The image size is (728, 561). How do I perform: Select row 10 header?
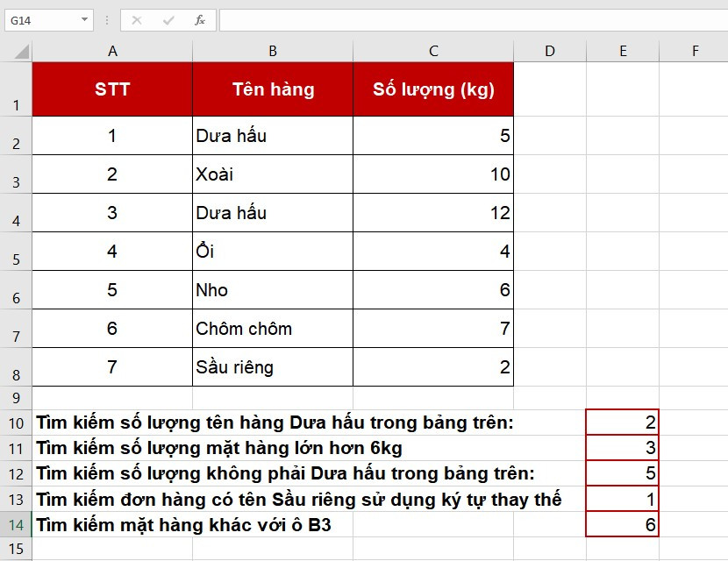click(x=16, y=423)
